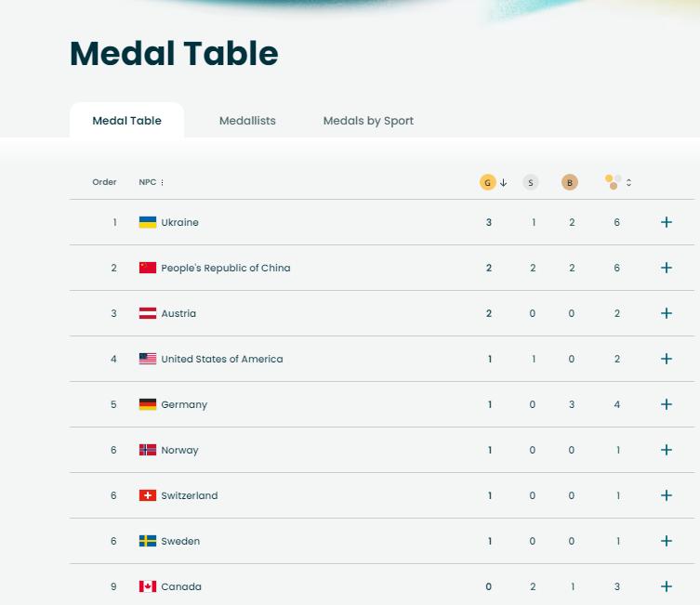Screen dimensions: 700x605
Task: Expand Sweden medal details
Action: pyautogui.click(x=666, y=541)
